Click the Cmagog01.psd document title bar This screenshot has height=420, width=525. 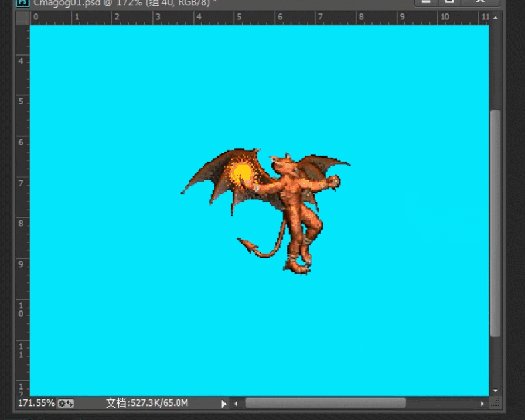coord(214,3)
